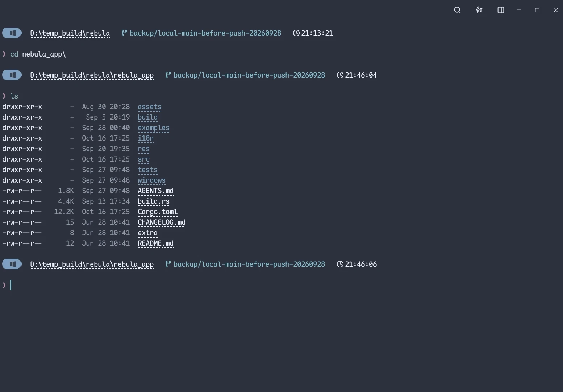Click the Windows badge on the last prompt
Screen dimensions: 563x392
(x=12, y=264)
